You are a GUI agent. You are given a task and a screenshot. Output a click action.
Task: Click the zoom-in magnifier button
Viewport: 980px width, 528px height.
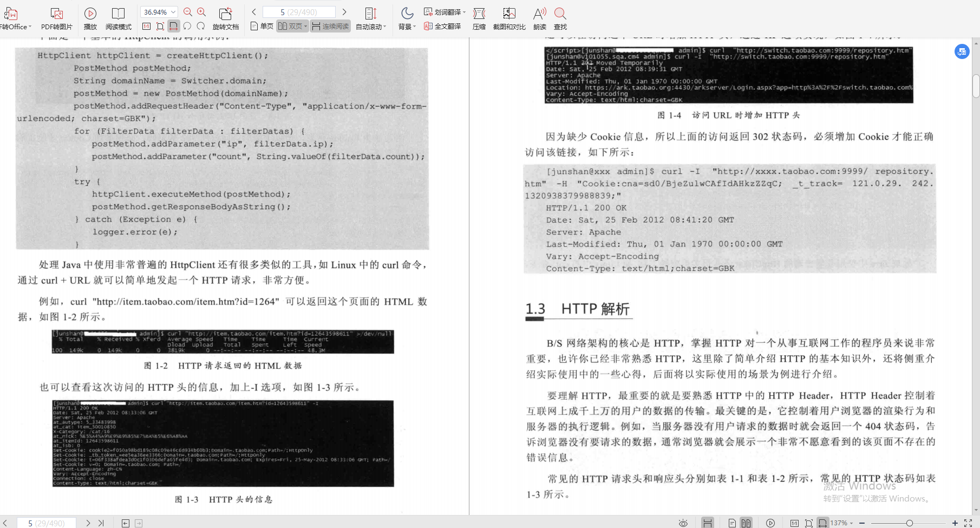click(x=201, y=11)
